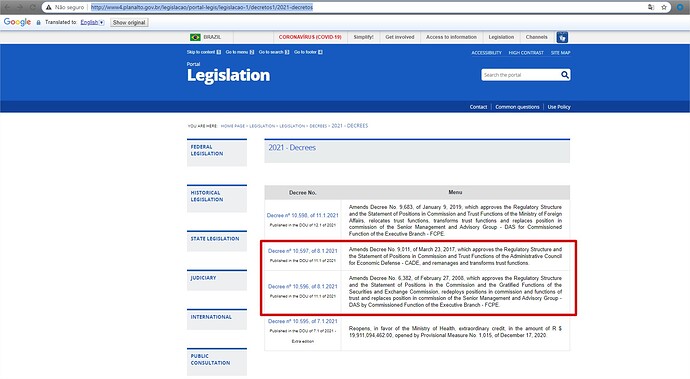Click the Google logo in translate bar
The width and height of the screenshot is (690, 379).
17,22
